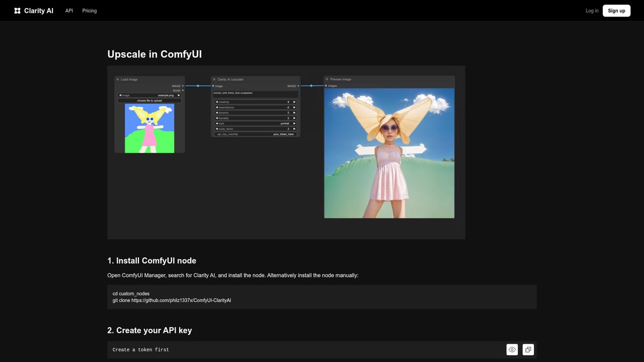Click the 'git clone https://github.com/philz1337x/ComfyUI-ClarityAI' line
Viewport: 644px width, 362px height.
[172, 301]
